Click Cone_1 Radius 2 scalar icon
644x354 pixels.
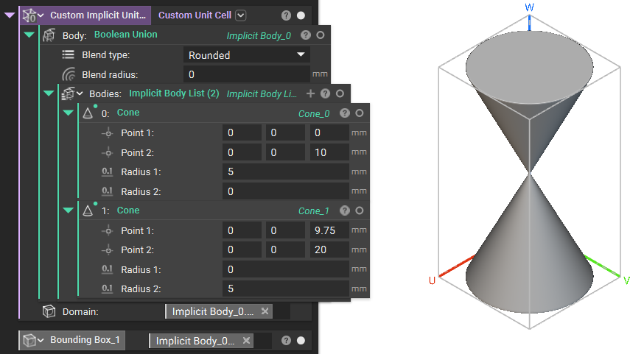(107, 289)
